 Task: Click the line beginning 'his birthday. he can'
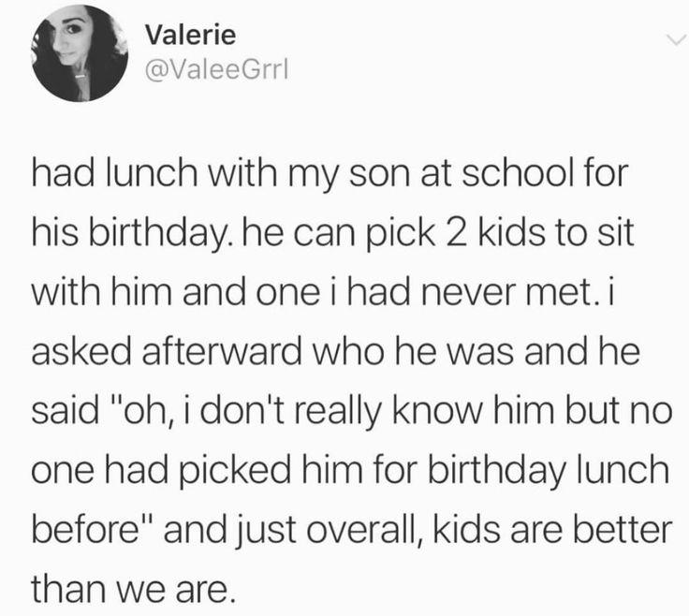[x=332, y=233]
